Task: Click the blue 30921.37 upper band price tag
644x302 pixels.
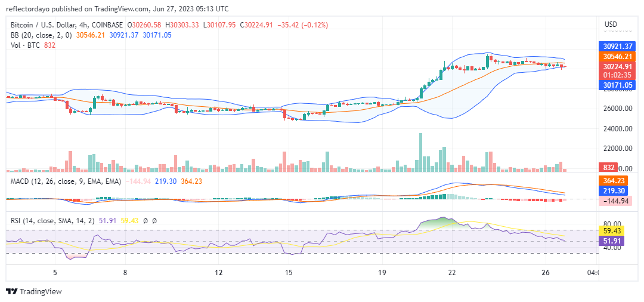Action: coord(618,46)
